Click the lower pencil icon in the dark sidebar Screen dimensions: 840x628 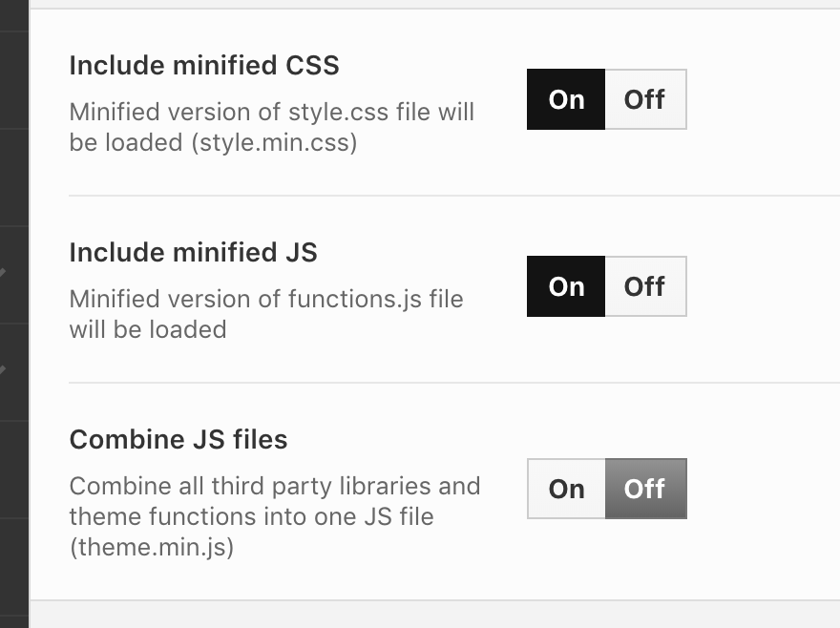(3, 369)
